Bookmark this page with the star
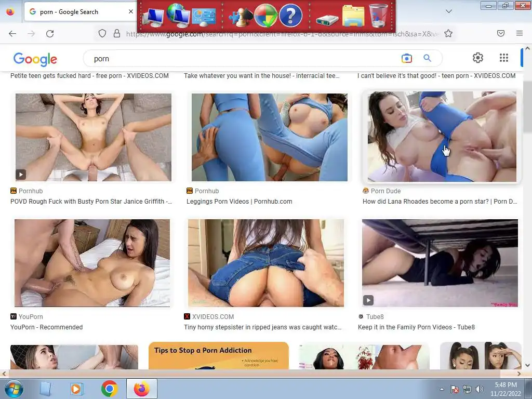Screen dimensions: 532x399 coord(448,33)
